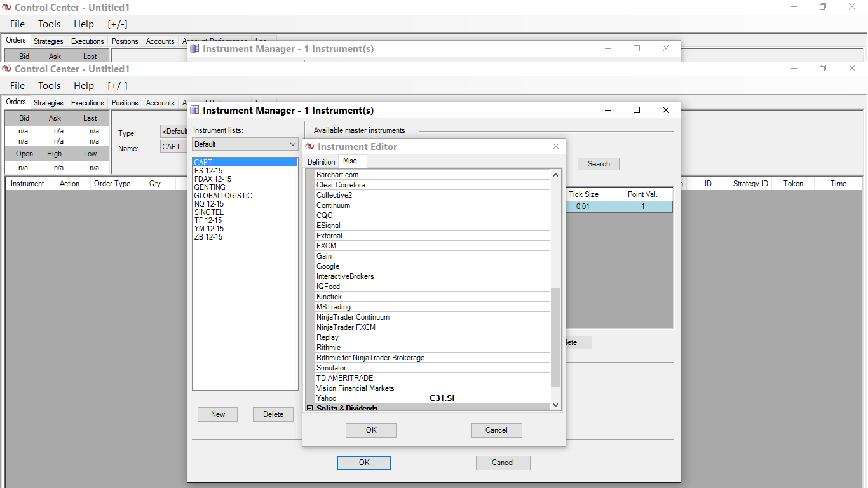This screenshot has width=868, height=488.
Task: Click the NinjaTrader Continuum row label
Action: [x=353, y=317]
